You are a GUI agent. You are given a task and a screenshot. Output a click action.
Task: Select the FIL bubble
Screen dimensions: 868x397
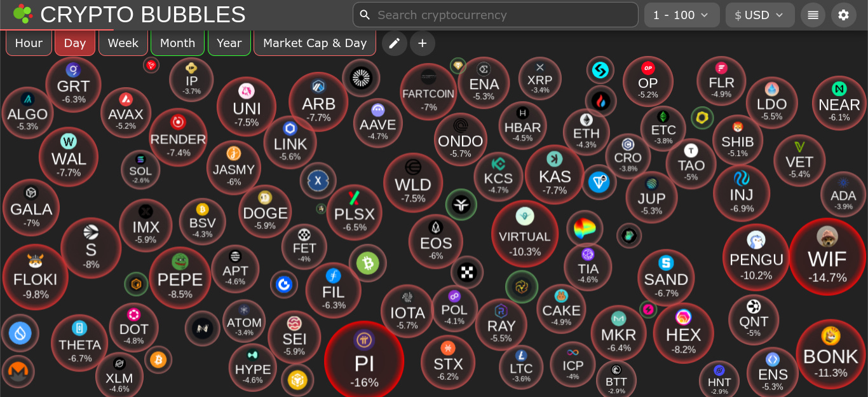pyautogui.click(x=334, y=291)
